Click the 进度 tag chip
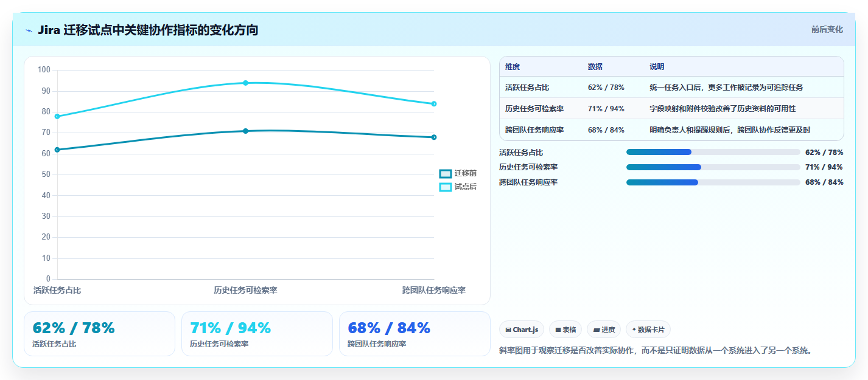868x380 pixels. pos(604,330)
